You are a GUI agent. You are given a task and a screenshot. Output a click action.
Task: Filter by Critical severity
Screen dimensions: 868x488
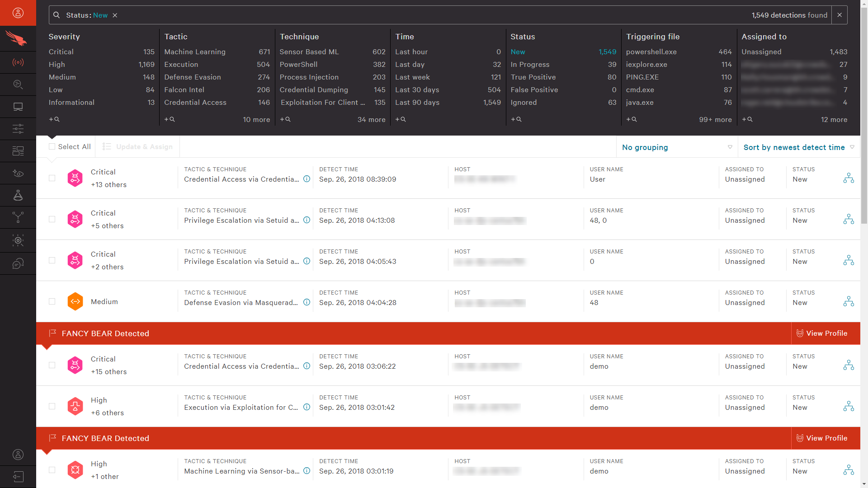click(61, 52)
